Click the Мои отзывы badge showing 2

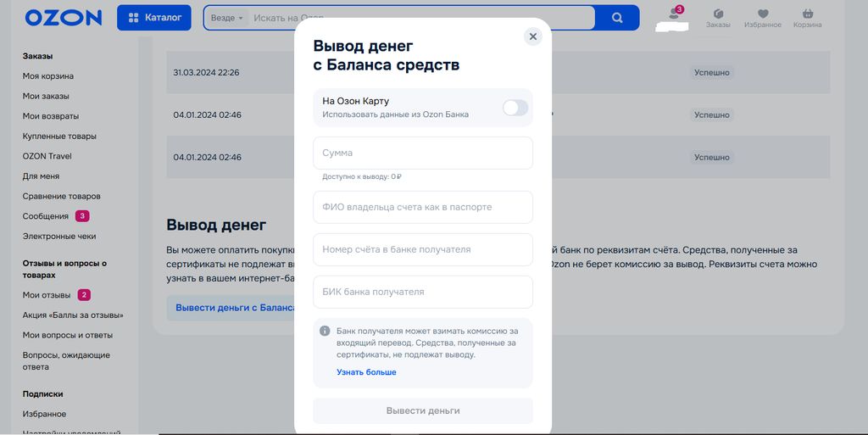84,295
